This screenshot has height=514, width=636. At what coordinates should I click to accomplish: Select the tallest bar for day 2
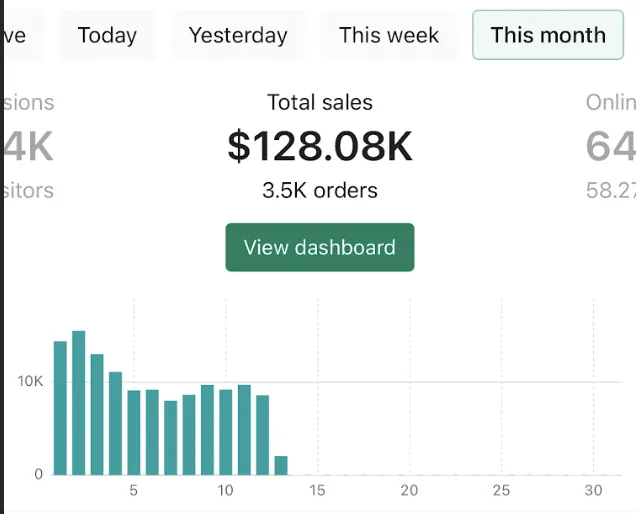coord(79,403)
